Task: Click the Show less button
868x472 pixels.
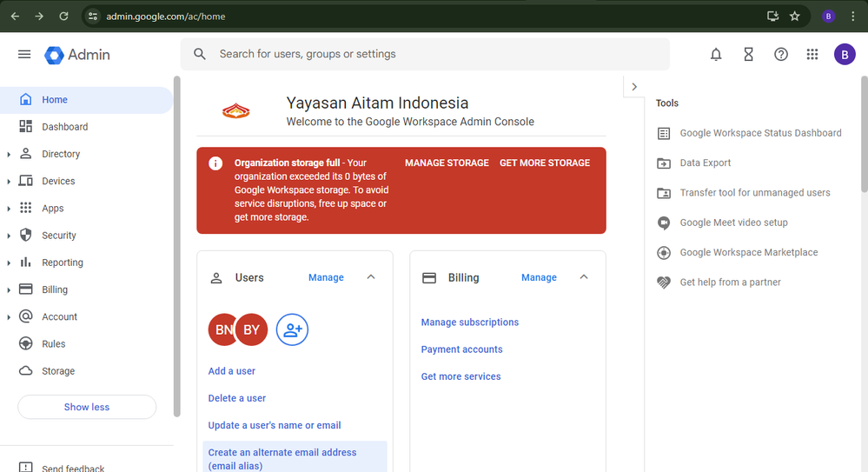Action: pyautogui.click(x=87, y=407)
